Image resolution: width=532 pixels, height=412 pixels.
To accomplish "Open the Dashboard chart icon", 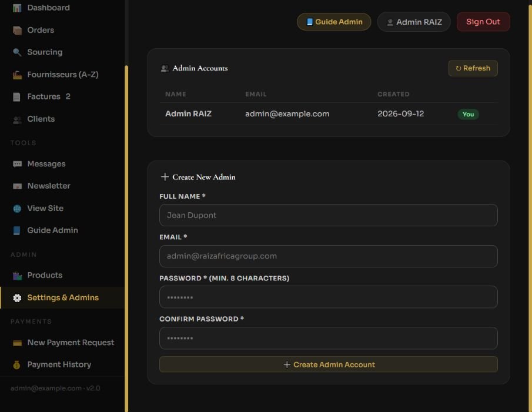I will pos(17,8).
